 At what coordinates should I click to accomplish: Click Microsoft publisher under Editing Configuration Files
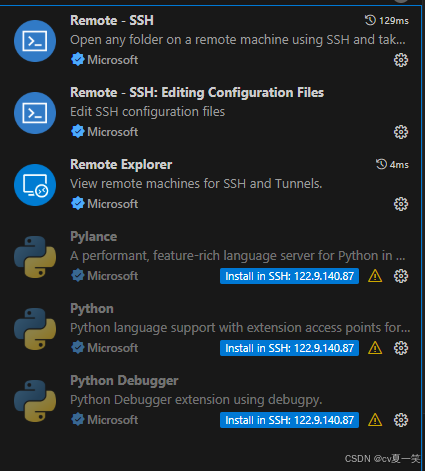pos(113,132)
